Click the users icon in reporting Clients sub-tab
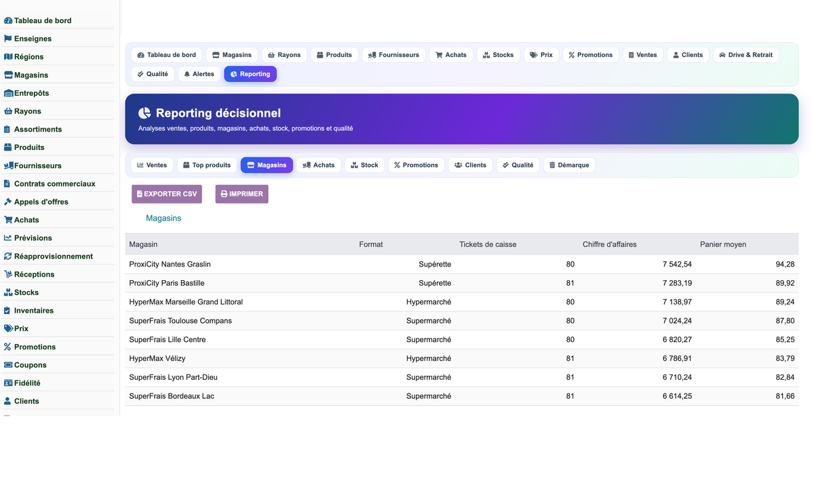 (458, 165)
